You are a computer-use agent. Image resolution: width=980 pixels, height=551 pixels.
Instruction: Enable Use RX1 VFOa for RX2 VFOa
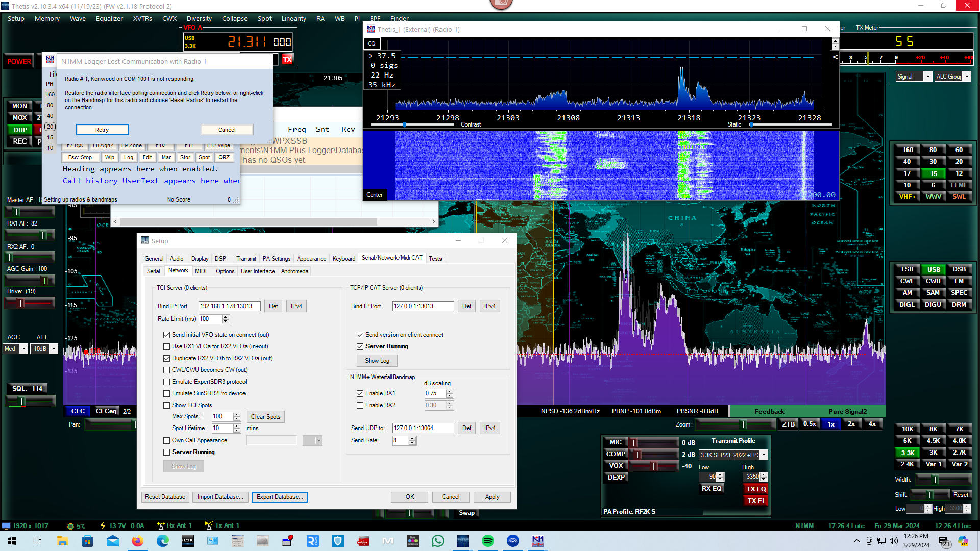(166, 346)
